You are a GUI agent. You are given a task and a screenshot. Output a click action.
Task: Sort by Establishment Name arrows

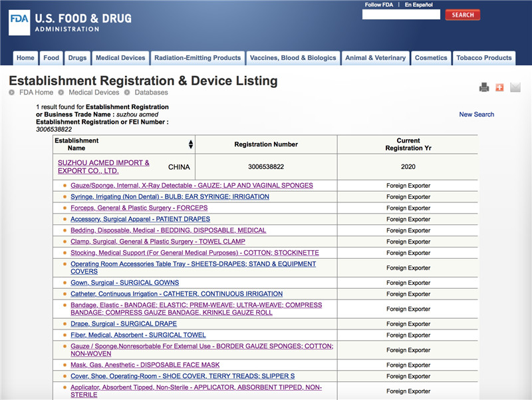click(x=191, y=144)
